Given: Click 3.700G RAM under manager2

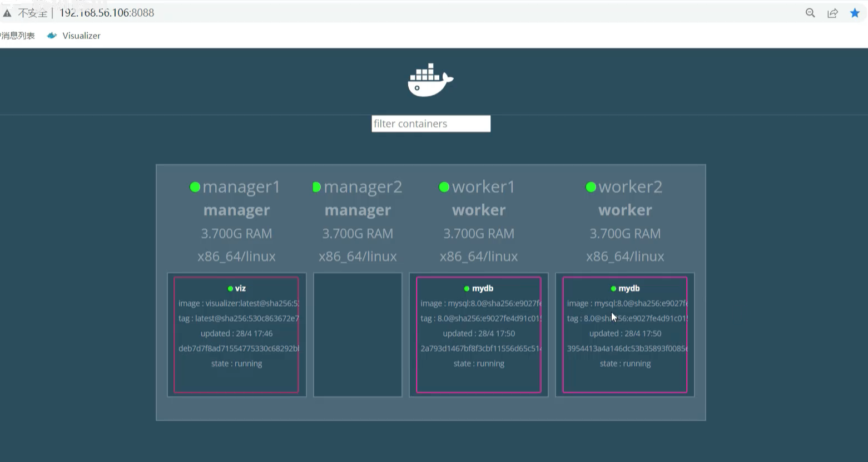Looking at the screenshot, I should point(358,234).
